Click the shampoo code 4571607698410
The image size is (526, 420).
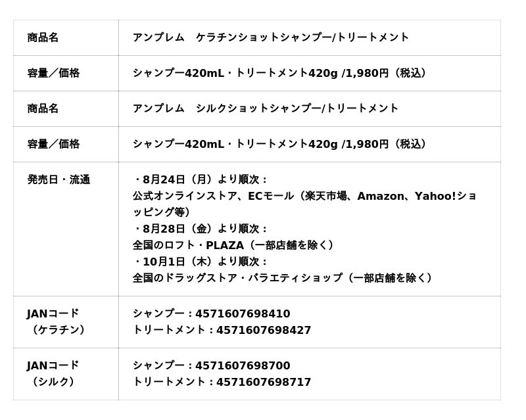(x=243, y=314)
